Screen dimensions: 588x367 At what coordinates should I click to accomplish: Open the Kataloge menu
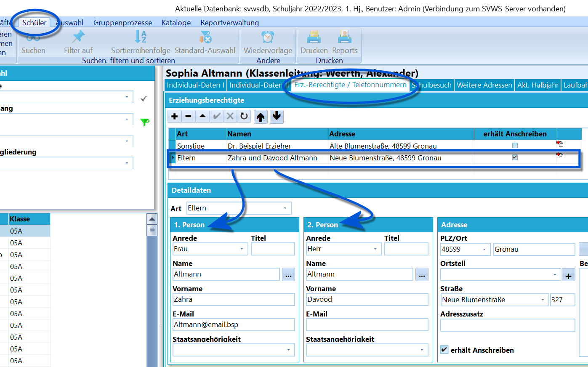[176, 23]
